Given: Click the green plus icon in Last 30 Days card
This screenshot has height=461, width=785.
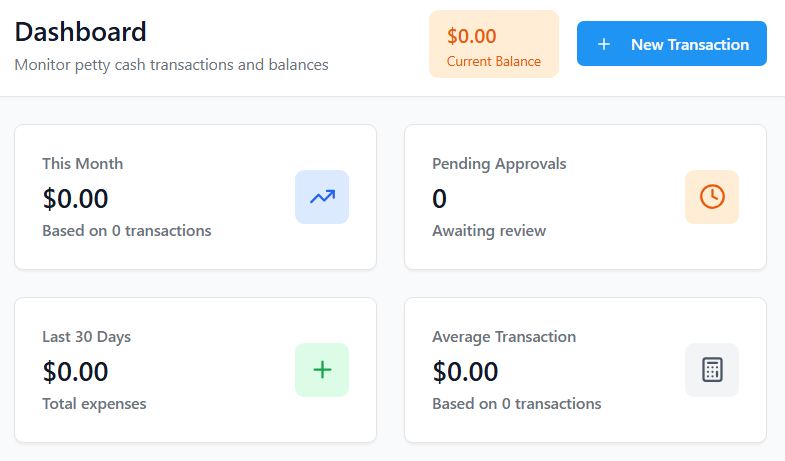Looking at the screenshot, I should click(322, 370).
